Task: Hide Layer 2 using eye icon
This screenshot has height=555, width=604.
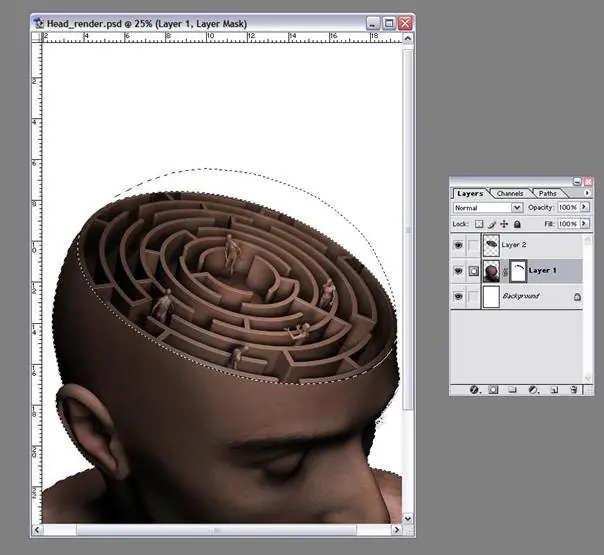Action: tap(459, 244)
